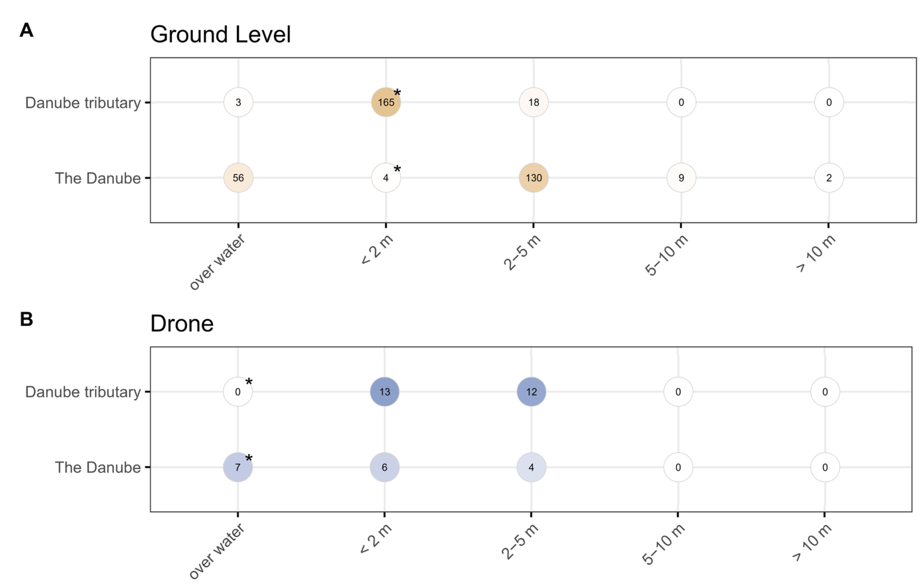
Task: Click the blue bubble labeled 12
Action: click(531, 392)
